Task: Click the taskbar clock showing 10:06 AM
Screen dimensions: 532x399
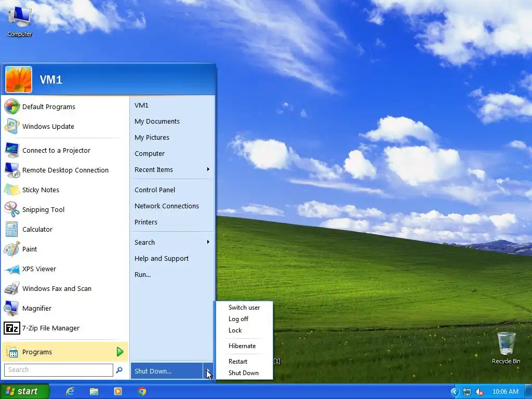Action: [x=505, y=392]
